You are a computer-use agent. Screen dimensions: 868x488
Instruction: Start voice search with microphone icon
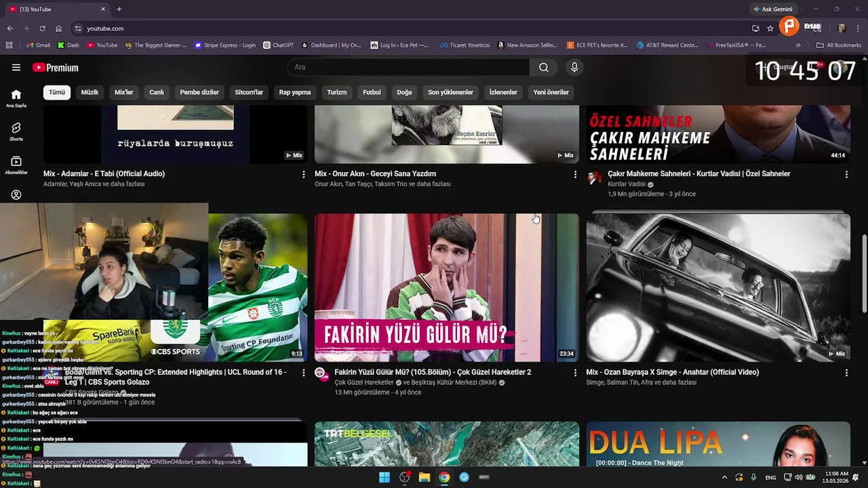tap(574, 67)
